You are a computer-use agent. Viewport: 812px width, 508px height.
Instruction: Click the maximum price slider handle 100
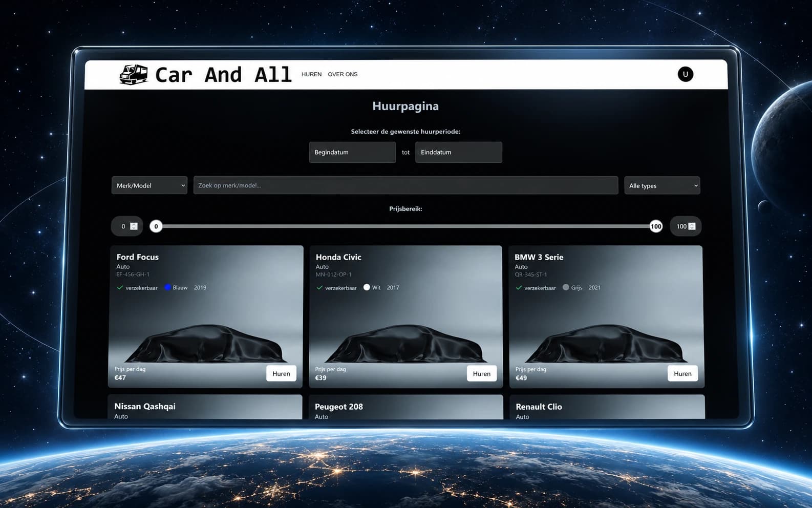(656, 226)
